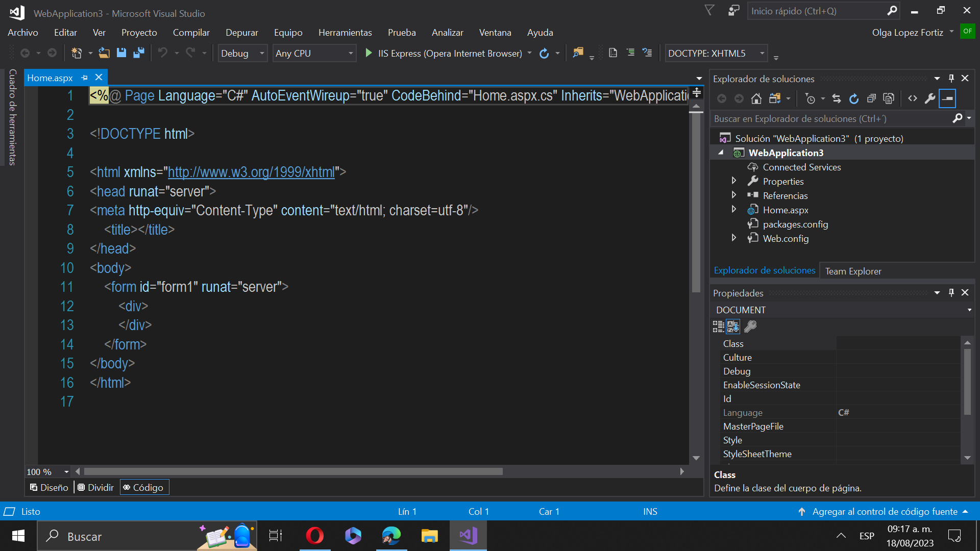The width and height of the screenshot is (980, 551).
Task: Switch to Diseño view button
Action: coord(49,487)
